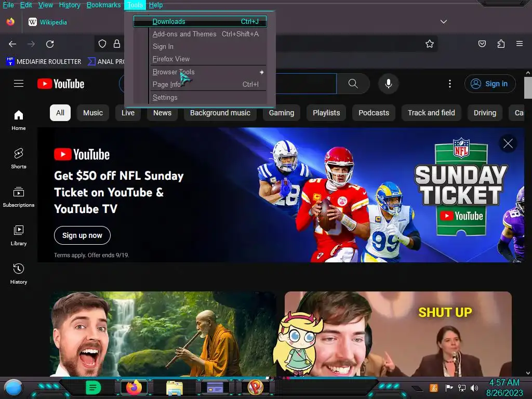Image resolution: width=532 pixels, height=399 pixels.
Task: Select the Playlists filter chip
Action: pyautogui.click(x=326, y=113)
